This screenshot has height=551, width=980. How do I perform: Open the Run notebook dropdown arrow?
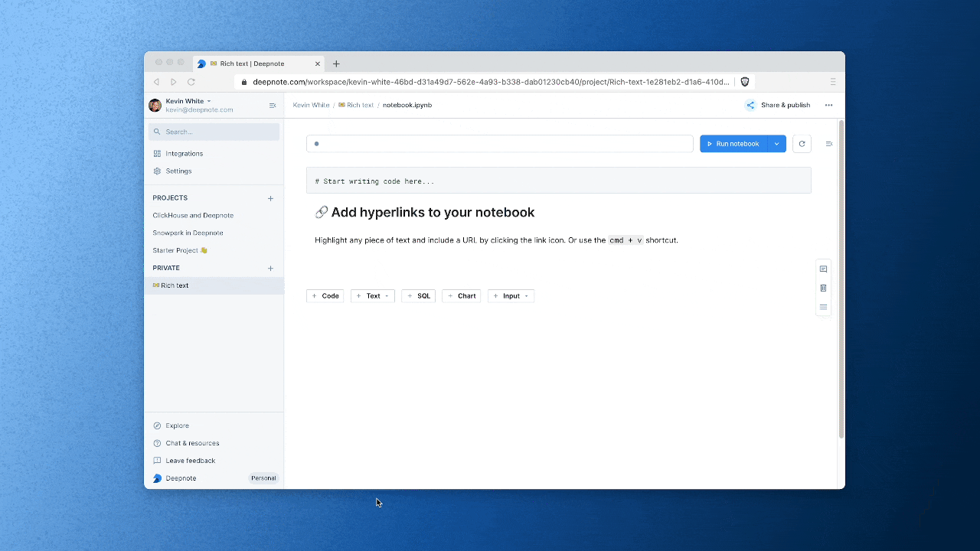[776, 144]
